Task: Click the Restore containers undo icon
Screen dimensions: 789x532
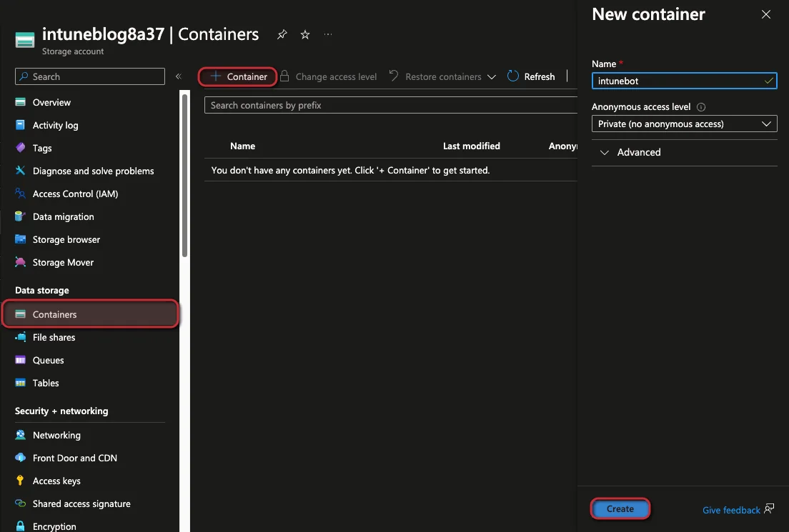Action: click(394, 76)
